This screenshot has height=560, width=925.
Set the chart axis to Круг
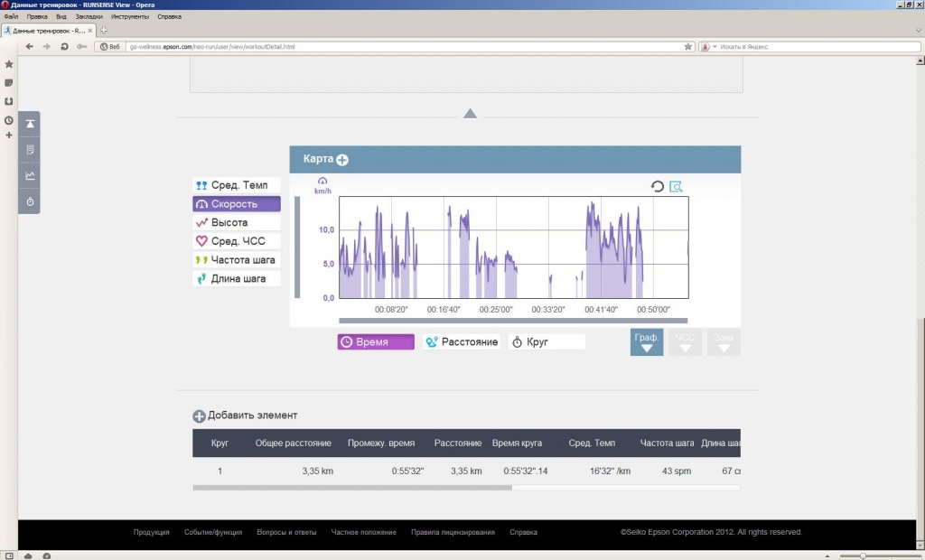click(x=547, y=342)
